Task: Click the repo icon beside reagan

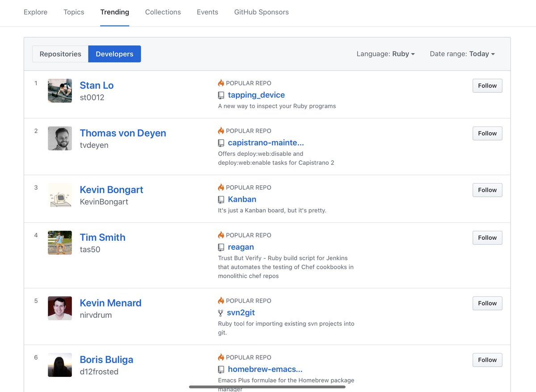Action: [221, 248]
